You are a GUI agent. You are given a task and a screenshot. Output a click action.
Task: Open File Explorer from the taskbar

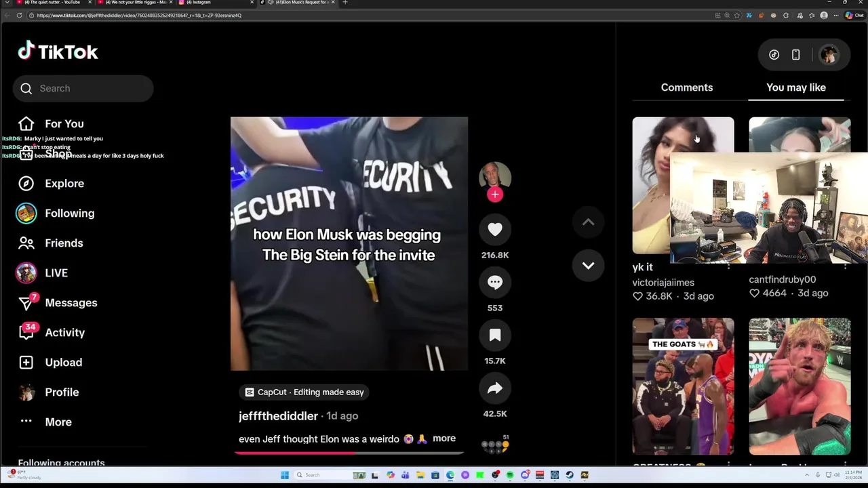tap(420, 475)
